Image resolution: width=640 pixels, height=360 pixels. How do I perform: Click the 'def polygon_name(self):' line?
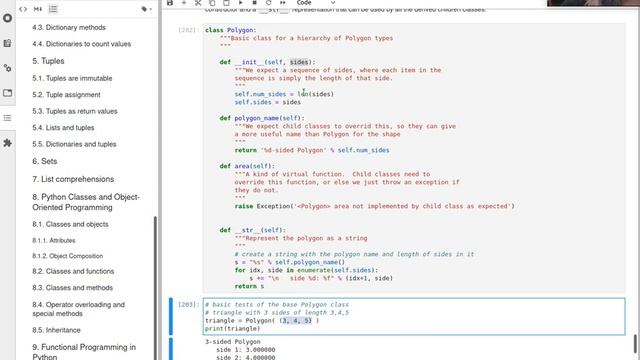pyautogui.click(x=262, y=118)
